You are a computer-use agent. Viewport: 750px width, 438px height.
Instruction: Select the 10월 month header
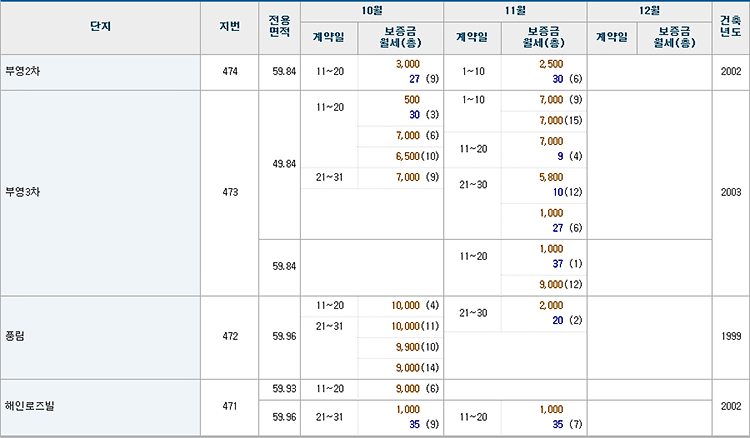pos(372,11)
